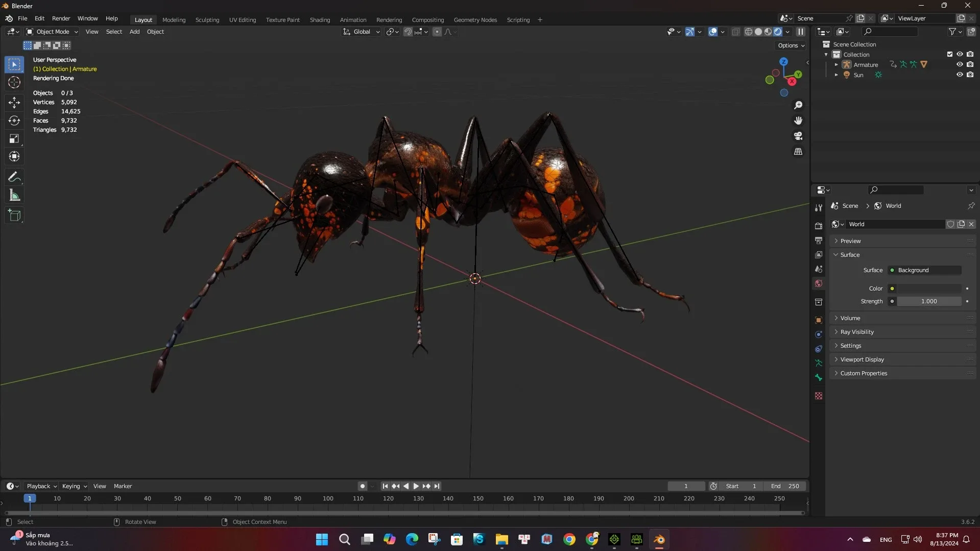This screenshot has height=551, width=980.
Task: Click the Add Cube tool icon
Action: click(x=14, y=215)
